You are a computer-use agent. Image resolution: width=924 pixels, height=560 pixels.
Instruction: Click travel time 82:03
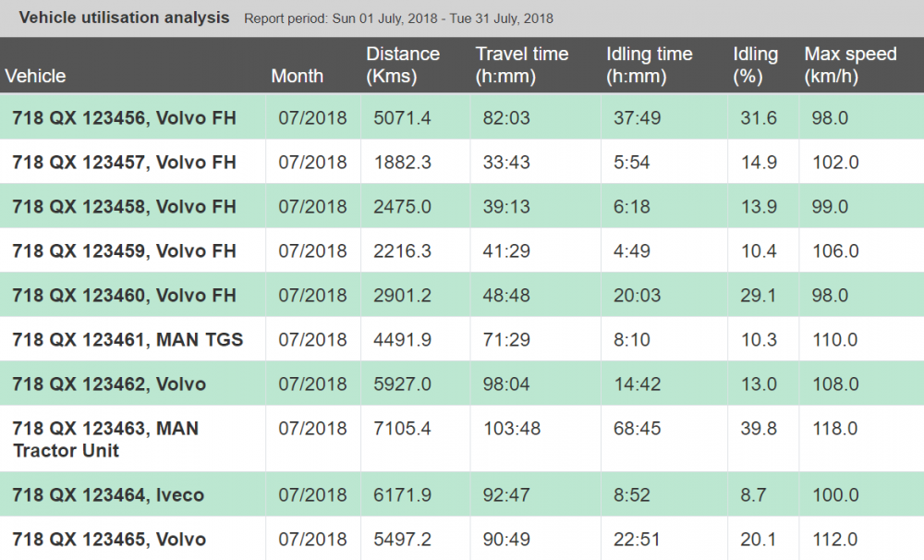tap(506, 118)
